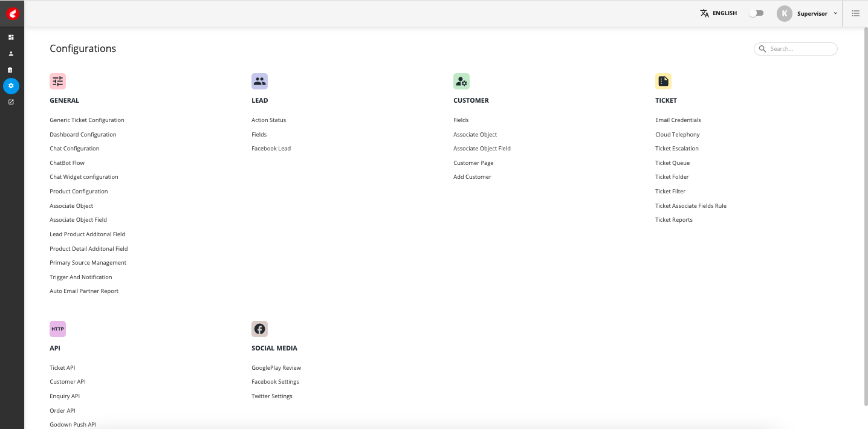
Task: Click the K user avatar
Action: click(x=785, y=13)
